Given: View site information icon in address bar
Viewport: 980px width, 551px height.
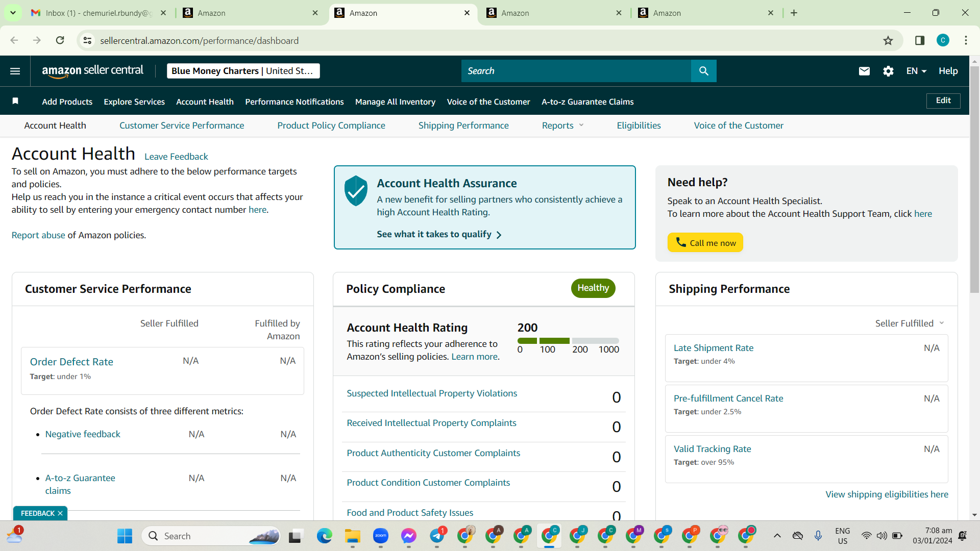Looking at the screenshot, I should [88, 40].
